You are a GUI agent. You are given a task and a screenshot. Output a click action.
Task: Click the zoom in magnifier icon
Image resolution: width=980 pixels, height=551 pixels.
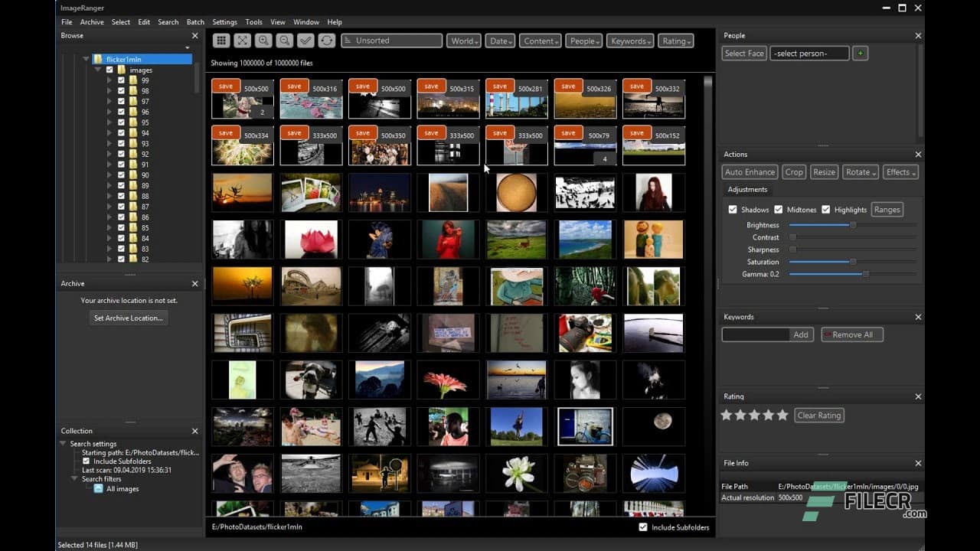tap(263, 40)
